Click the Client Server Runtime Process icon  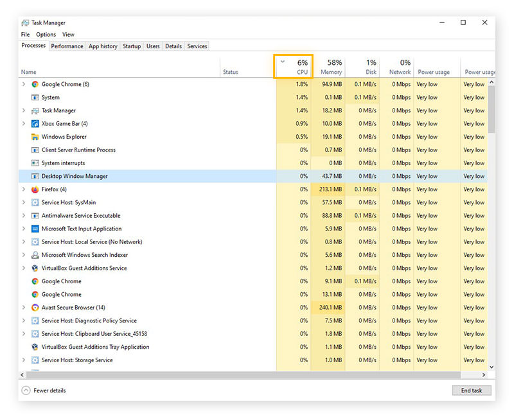[x=35, y=150]
